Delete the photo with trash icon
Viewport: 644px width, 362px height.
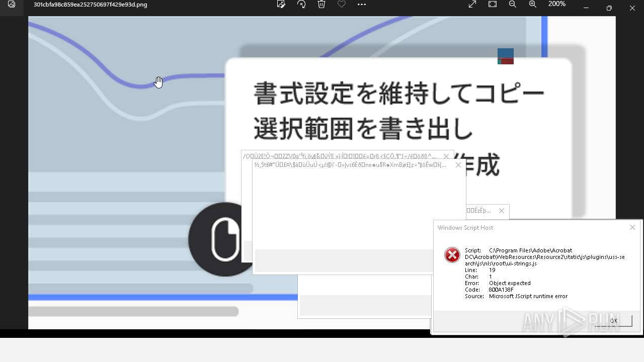(x=321, y=5)
